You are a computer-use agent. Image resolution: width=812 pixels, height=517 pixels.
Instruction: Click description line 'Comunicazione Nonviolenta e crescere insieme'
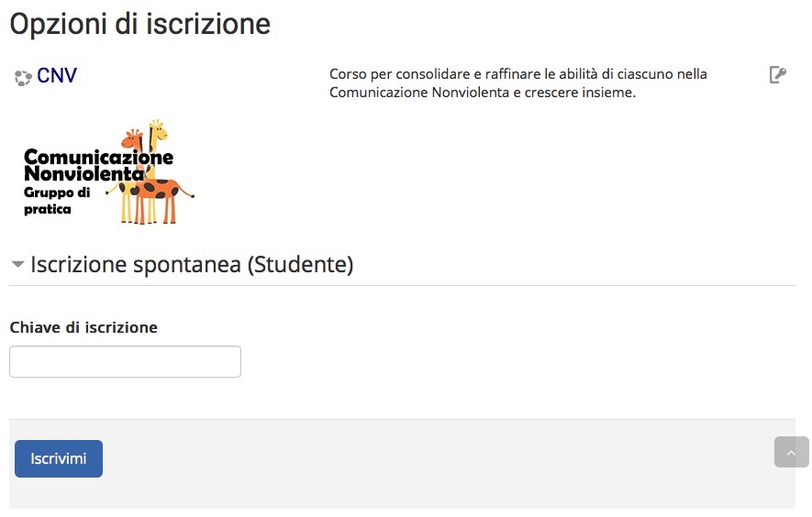(x=483, y=93)
